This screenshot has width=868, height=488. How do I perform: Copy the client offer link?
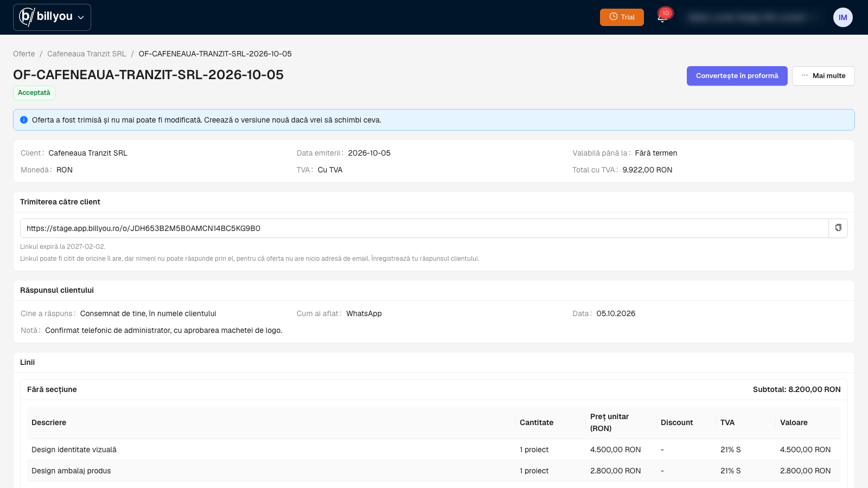(x=838, y=228)
